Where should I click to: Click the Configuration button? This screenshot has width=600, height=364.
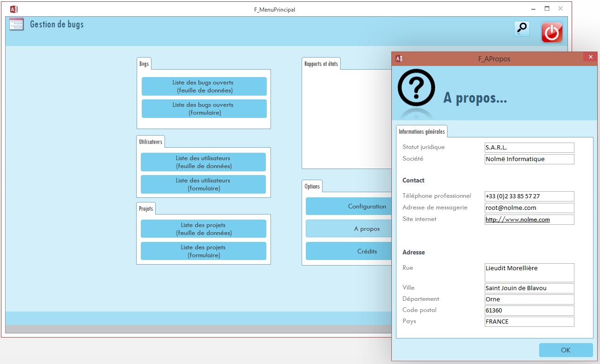click(349, 206)
